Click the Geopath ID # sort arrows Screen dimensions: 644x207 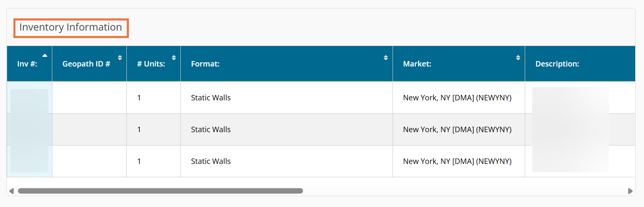pyautogui.click(x=120, y=58)
